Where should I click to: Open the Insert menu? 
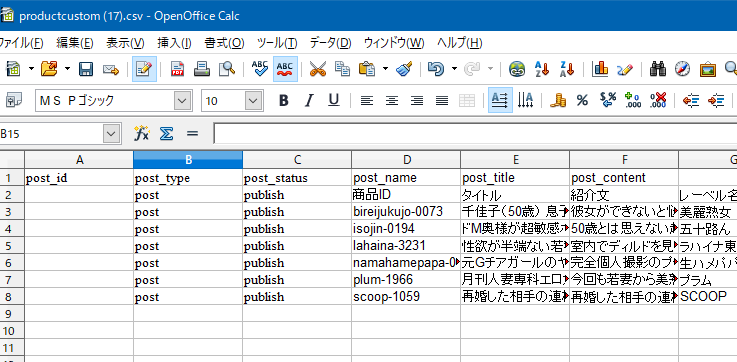point(174,44)
